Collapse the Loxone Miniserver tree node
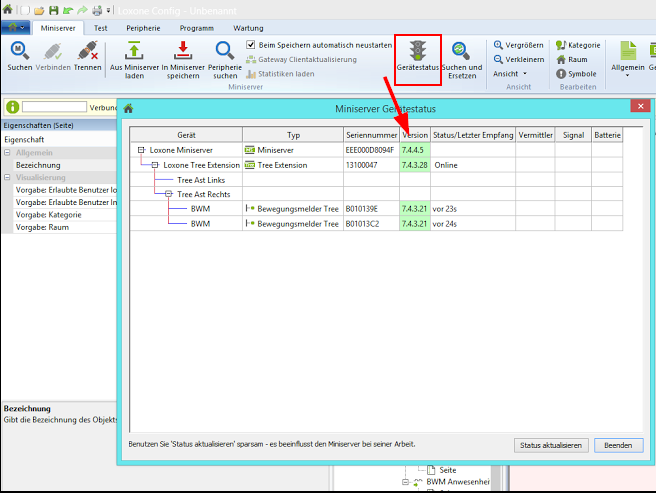 (142, 149)
